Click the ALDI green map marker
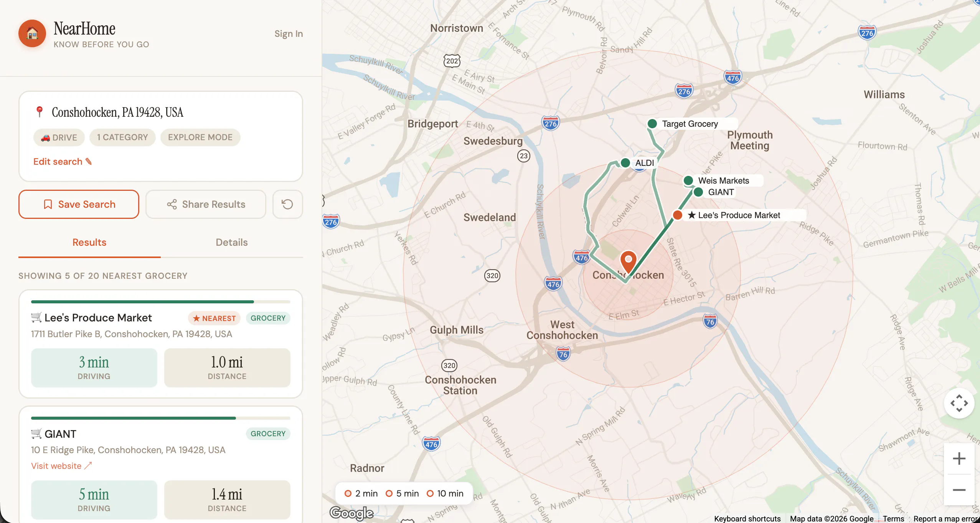This screenshot has height=523, width=980. (x=625, y=163)
